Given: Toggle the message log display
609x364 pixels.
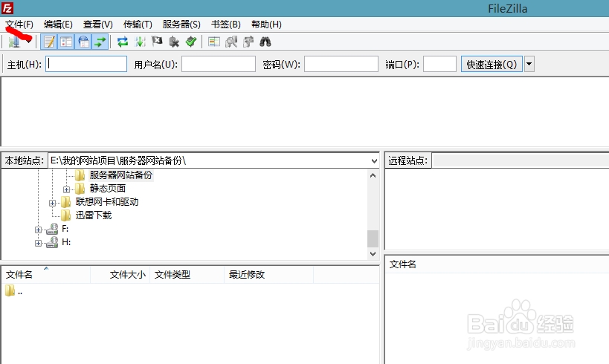Looking at the screenshot, I should (49, 42).
